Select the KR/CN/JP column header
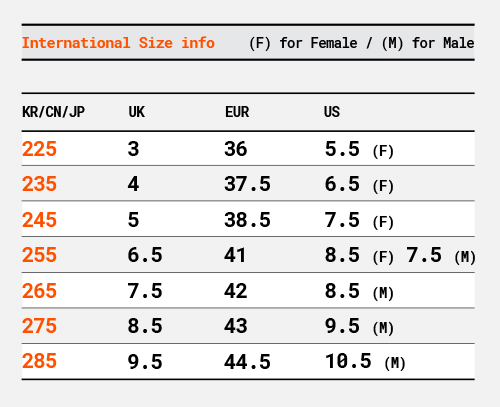Image resolution: width=500 pixels, height=407 pixels. point(53,112)
